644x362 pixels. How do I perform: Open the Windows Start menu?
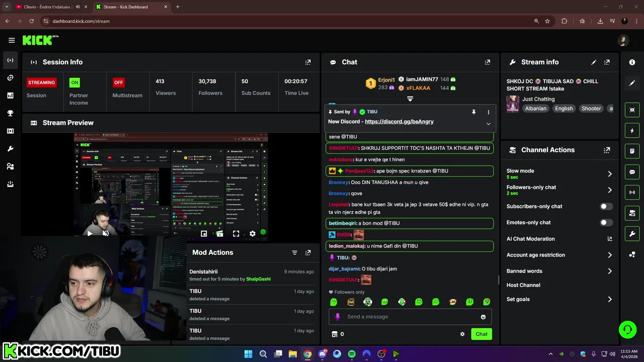click(248, 354)
